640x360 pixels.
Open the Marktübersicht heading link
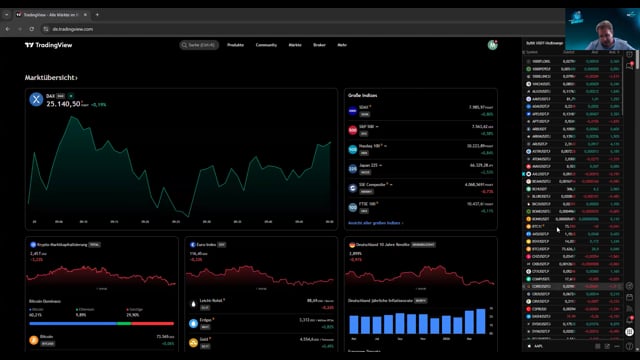coord(51,78)
